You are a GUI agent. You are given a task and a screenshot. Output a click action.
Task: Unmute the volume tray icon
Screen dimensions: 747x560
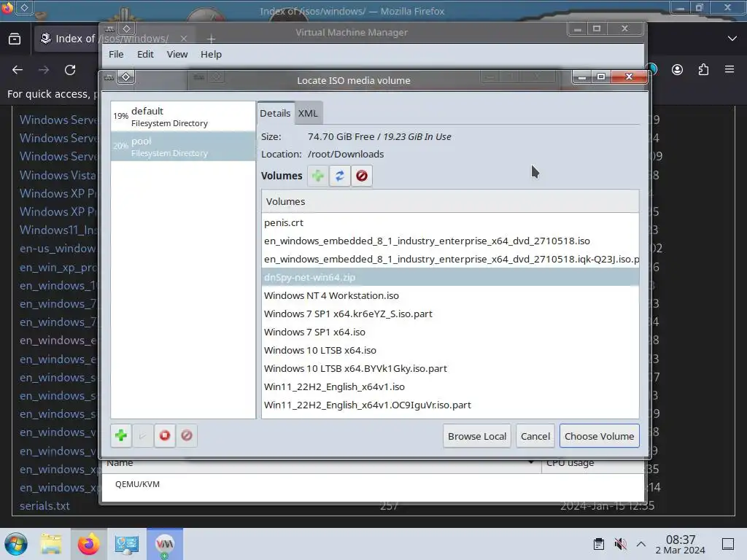tap(620, 544)
